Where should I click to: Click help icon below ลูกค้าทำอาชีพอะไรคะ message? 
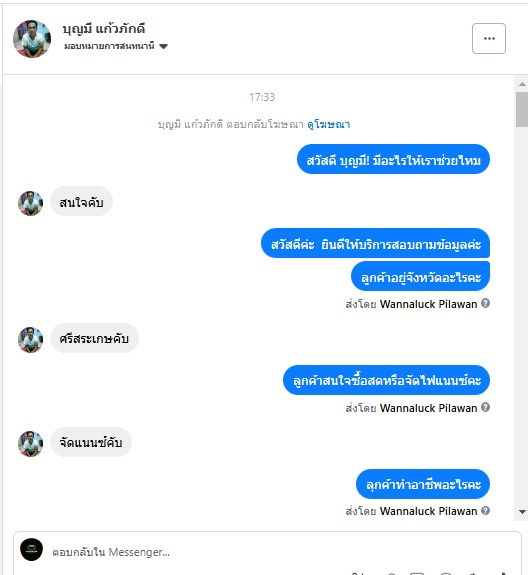pos(485,510)
